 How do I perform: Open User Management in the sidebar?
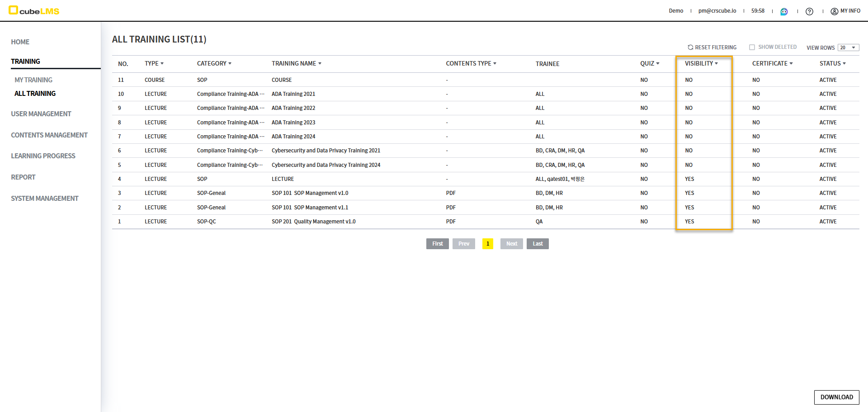(41, 114)
